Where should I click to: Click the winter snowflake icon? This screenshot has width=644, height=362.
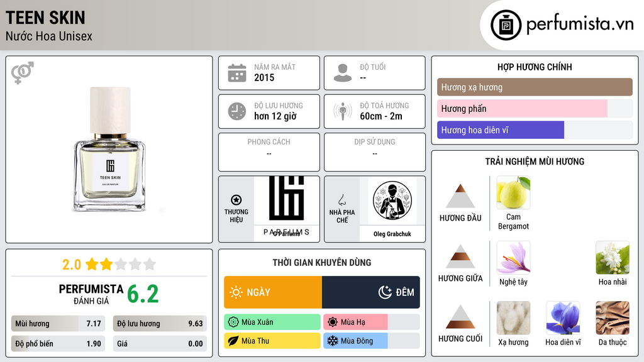coord(332,341)
